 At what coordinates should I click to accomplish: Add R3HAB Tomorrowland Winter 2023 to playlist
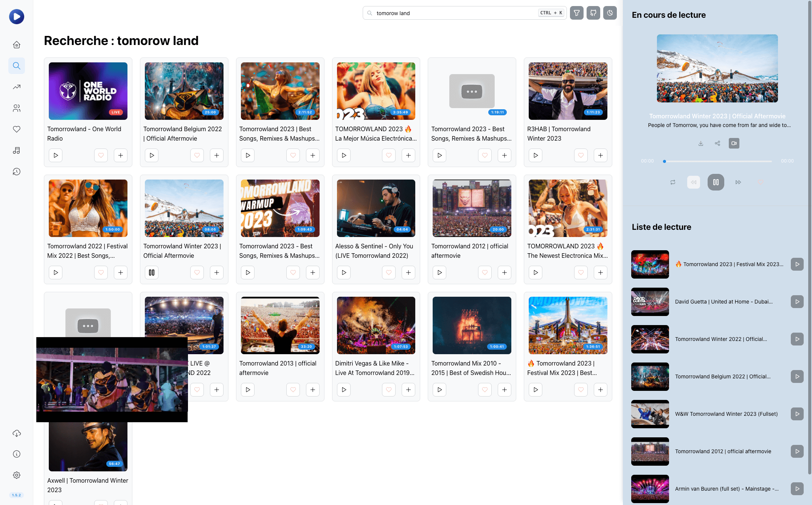pyautogui.click(x=600, y=155)
